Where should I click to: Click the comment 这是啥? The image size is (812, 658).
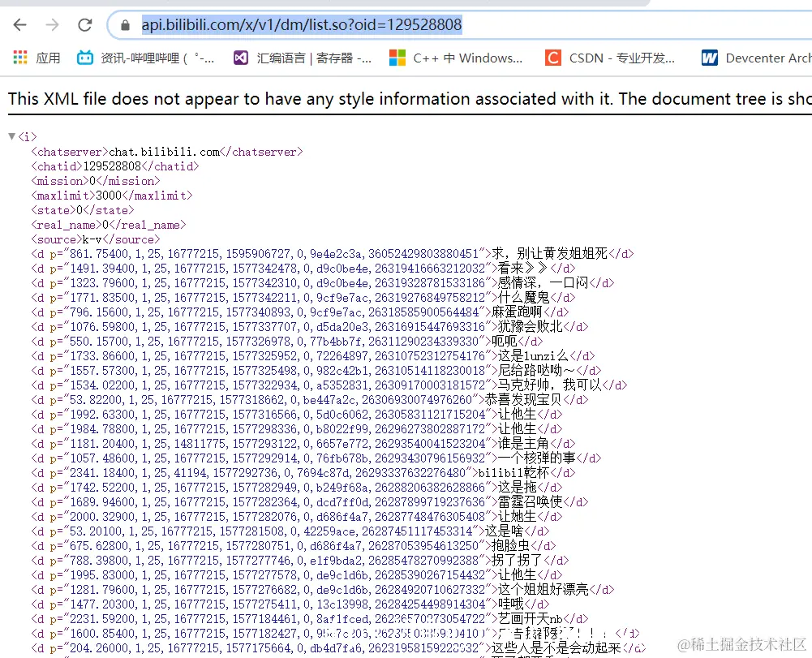click(x=504, y=531)
